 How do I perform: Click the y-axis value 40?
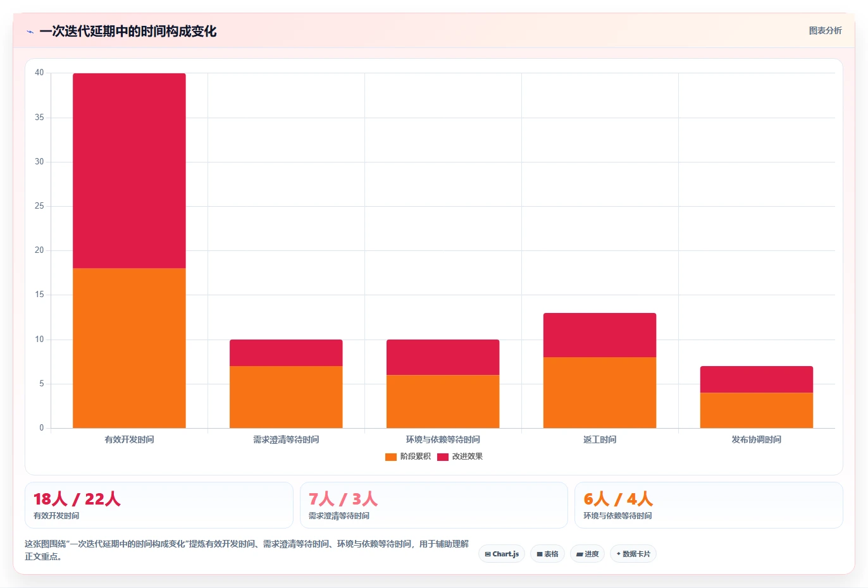(39, 73)
